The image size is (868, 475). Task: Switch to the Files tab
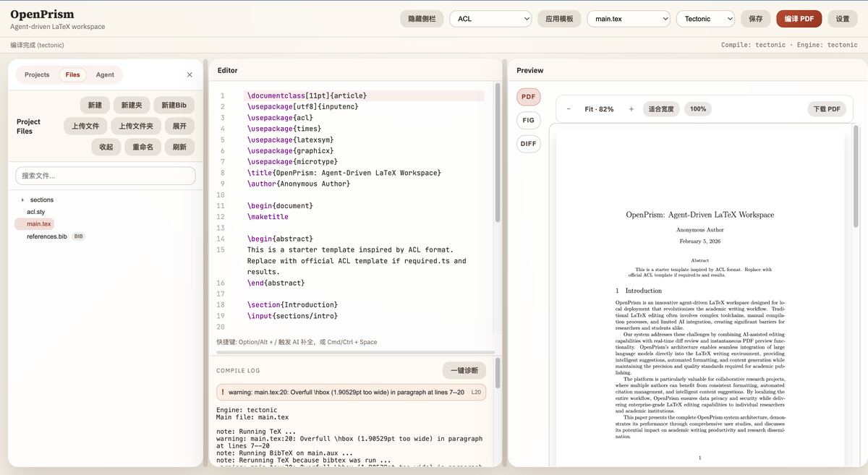coord(73,74)
